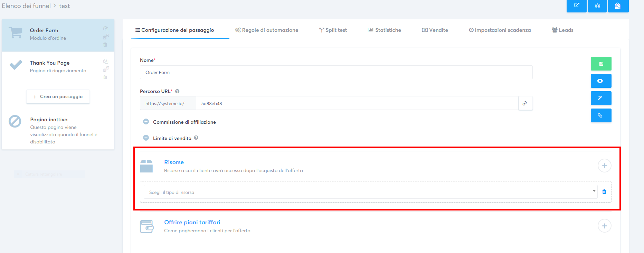The image size is (644, 253).
Task: Click the help icon next to Percorso URL
Action: [177, 91]
